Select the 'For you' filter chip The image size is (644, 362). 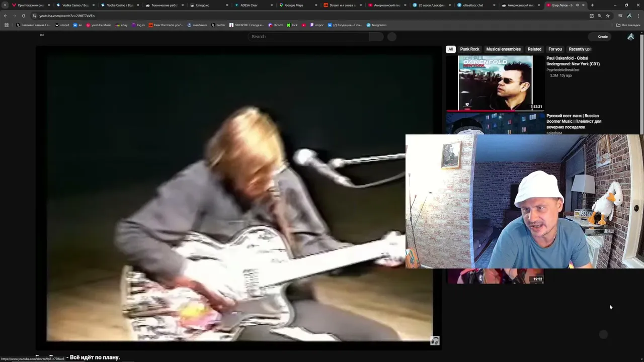click(555, 49)
